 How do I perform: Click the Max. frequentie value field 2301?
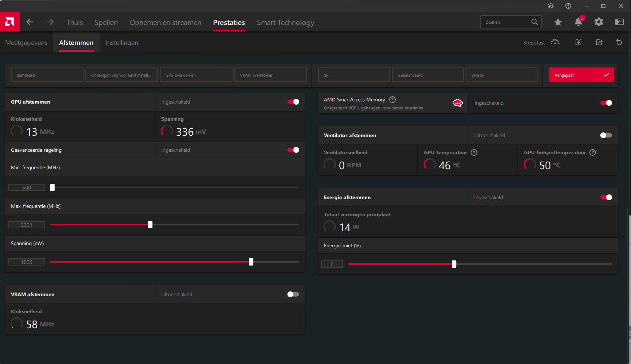click(x=27, y=225)
